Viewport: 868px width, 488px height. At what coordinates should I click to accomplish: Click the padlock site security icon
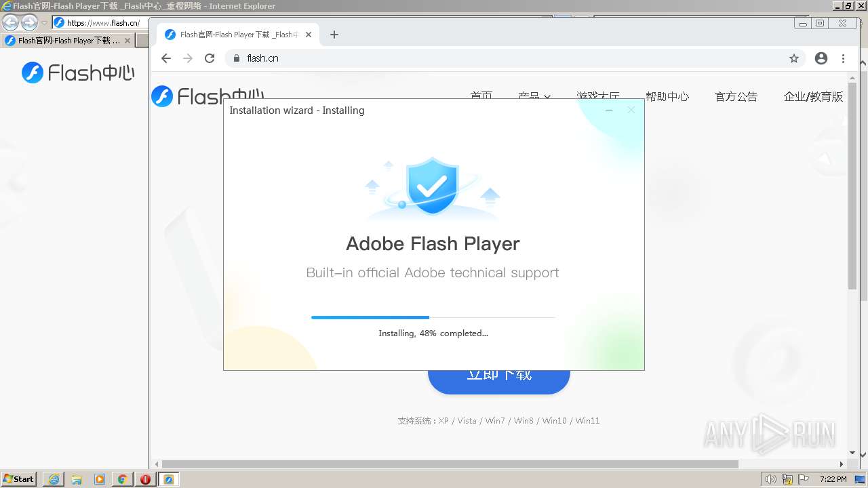(x=237, y=58)
